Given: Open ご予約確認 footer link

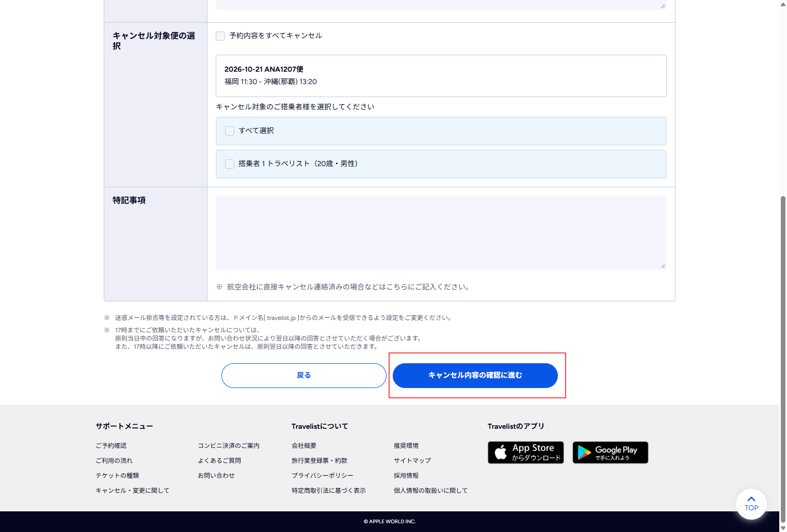Looking at the screenshot, I should tap(111, 446).
